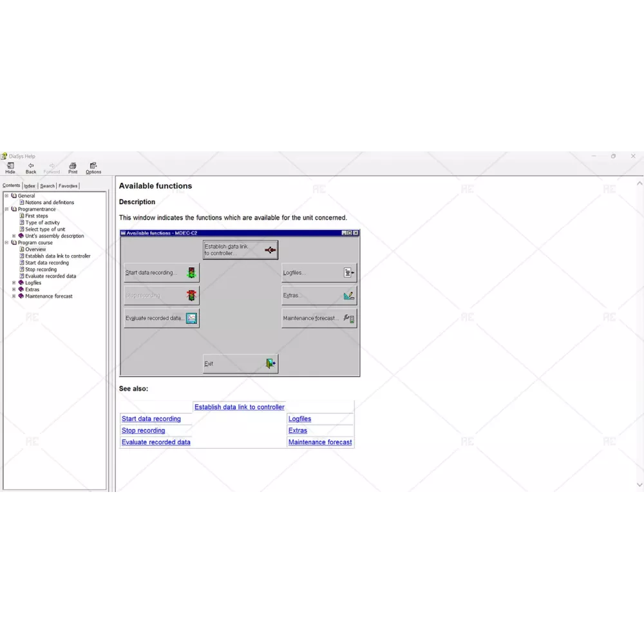Click the Exit door icon
The width and height of the screenshot is (644, 644).
(x=270, y=364)
